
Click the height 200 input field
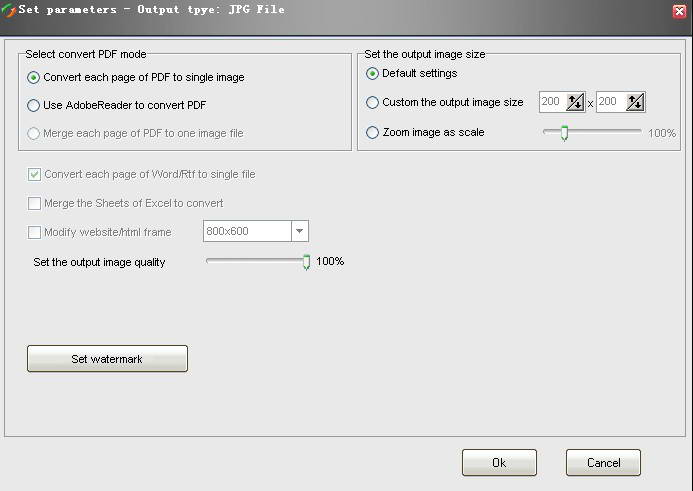[x=611, y=102]
